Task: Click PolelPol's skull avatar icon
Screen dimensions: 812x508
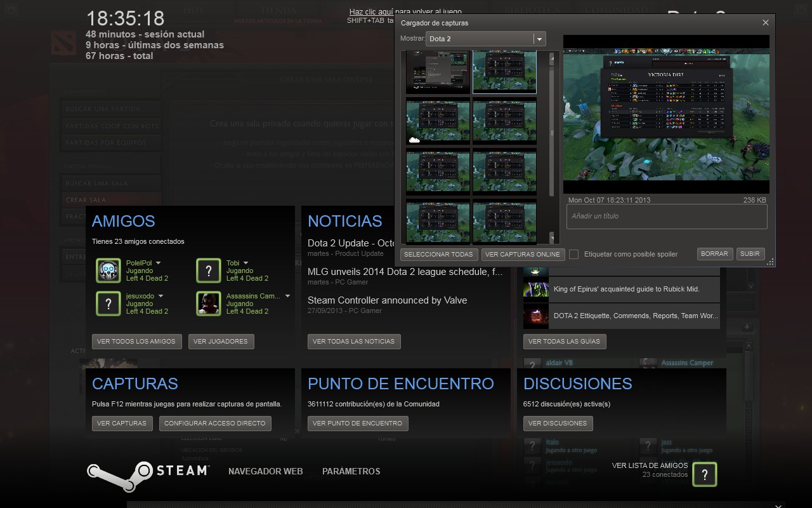Action: pyautogui.click(x=108, y=271)
